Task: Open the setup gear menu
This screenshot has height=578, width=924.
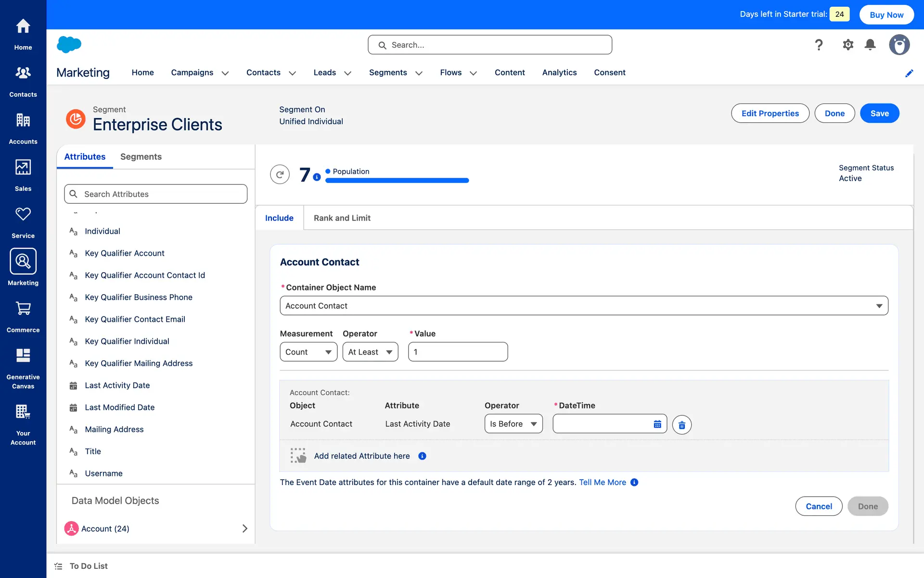Action: (848, 45)
